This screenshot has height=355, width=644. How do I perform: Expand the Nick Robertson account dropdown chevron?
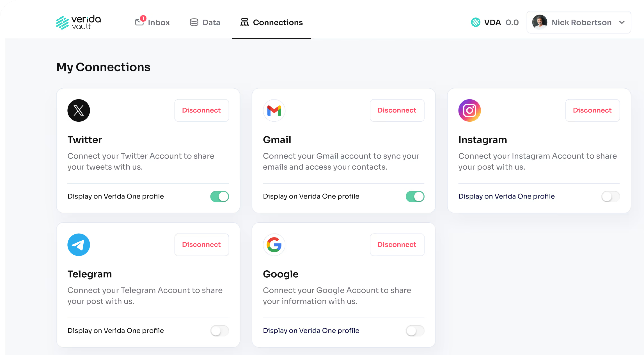click(x=622, y=22)
